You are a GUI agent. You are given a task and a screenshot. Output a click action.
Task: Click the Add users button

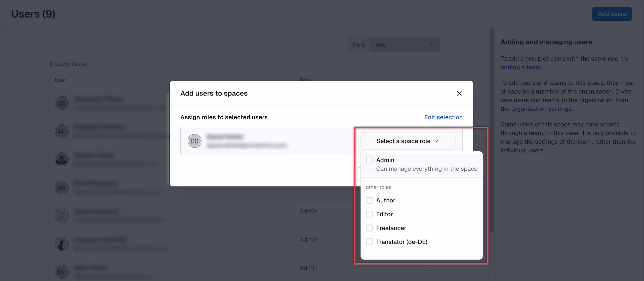(x=612, y=14)
